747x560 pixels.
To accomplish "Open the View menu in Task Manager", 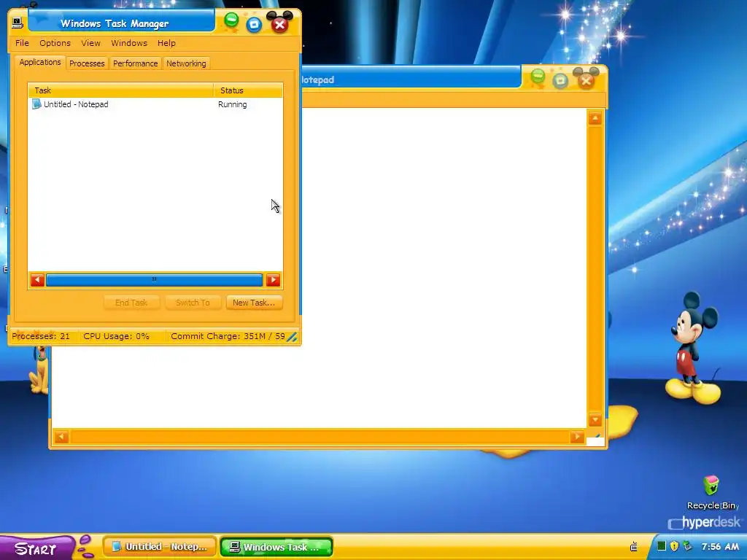I will [90, 43].
